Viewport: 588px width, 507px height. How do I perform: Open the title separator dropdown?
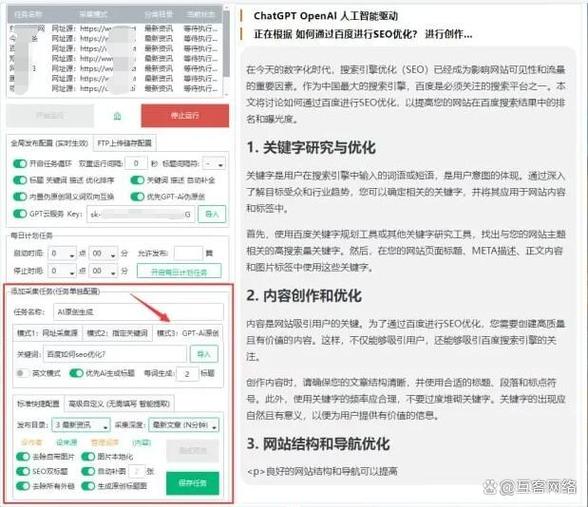(214, 164)
